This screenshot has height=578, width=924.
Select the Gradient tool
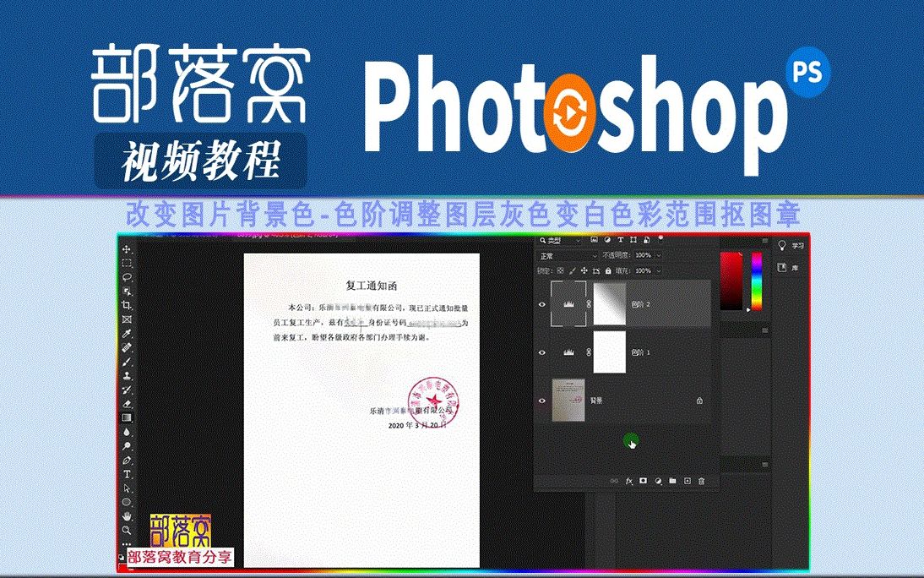[x=126, y=416]
